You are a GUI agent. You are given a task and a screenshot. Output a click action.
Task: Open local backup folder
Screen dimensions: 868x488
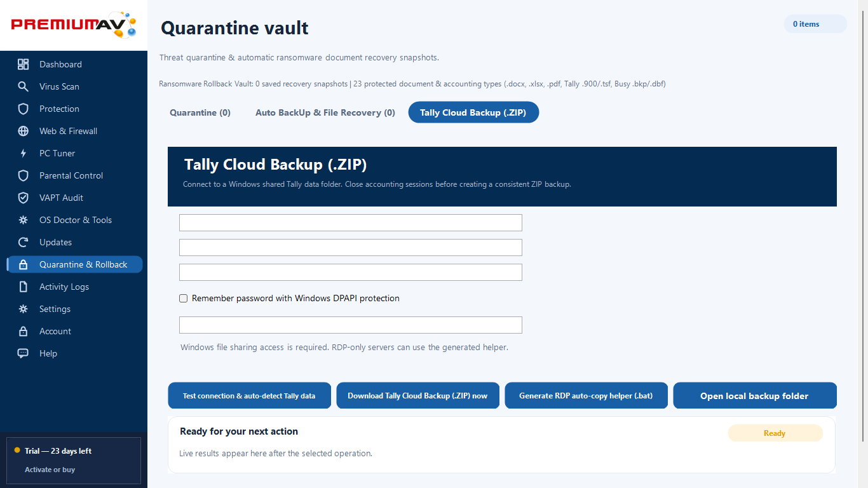point(754,396)
